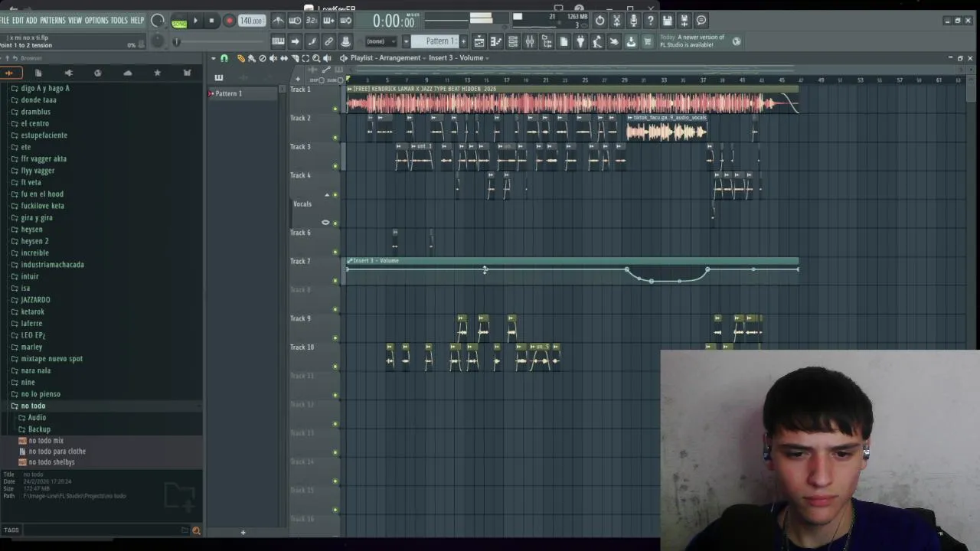Open the playlist options arrow menu
The image size is (980, 551).
[x=214, y=58]
